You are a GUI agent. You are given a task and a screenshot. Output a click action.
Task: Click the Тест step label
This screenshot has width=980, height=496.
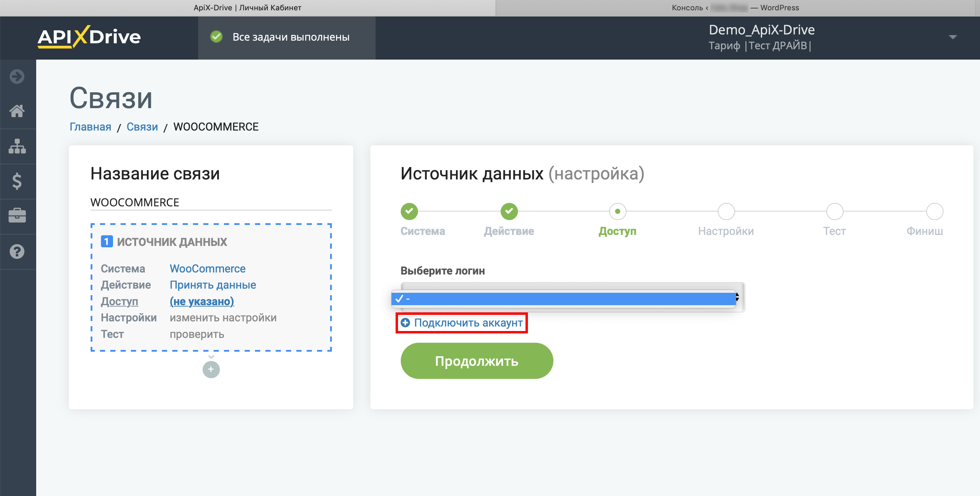tap(835, 231)
